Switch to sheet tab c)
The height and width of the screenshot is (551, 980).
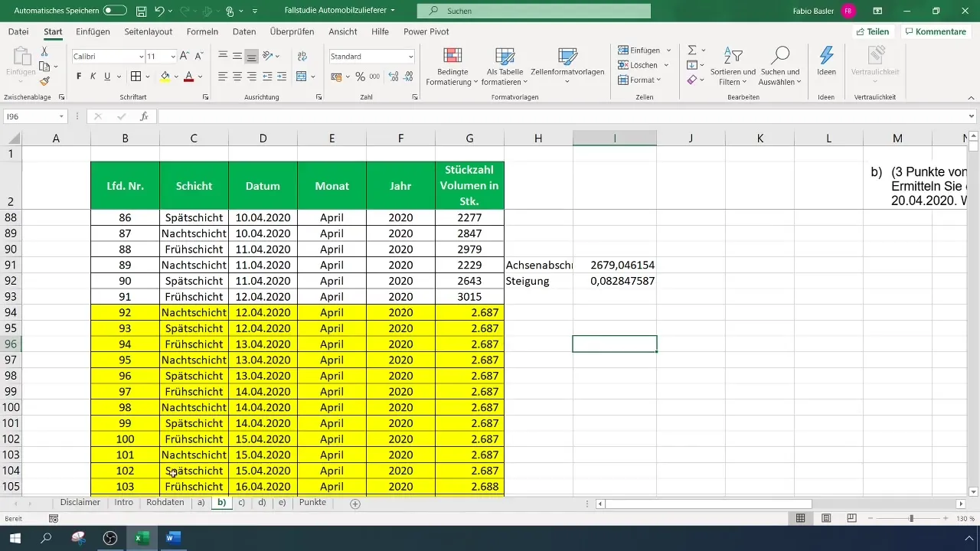tap(241, 503)
